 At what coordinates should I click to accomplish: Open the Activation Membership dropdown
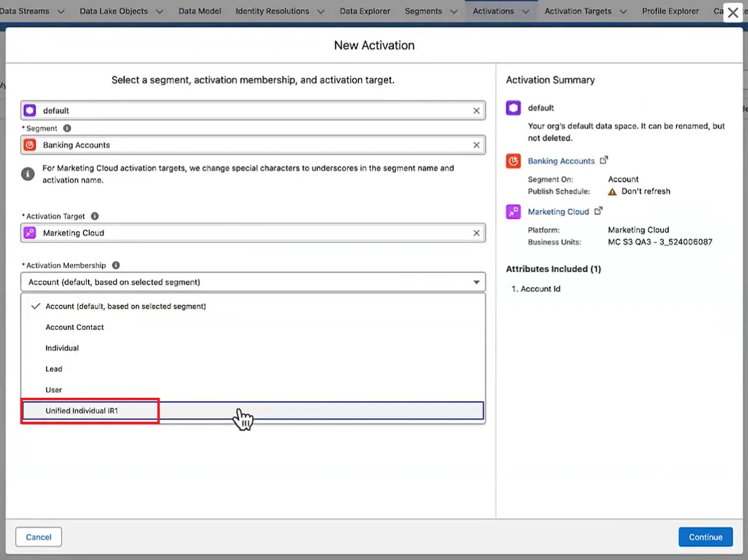[253, 282]
